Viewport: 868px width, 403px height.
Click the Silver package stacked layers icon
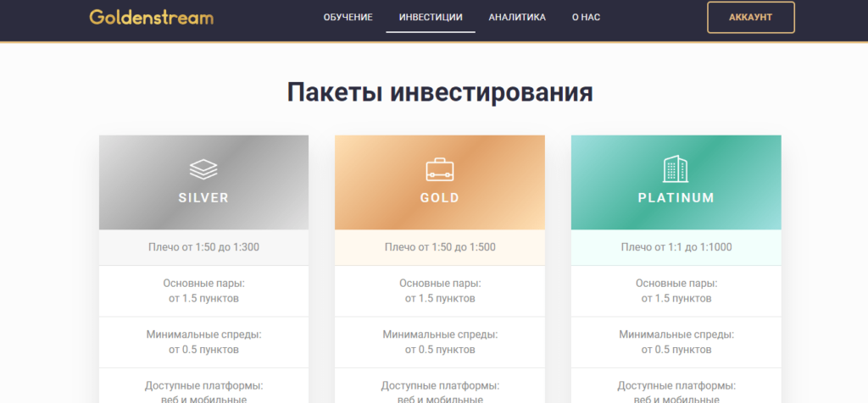pos(203,169)
